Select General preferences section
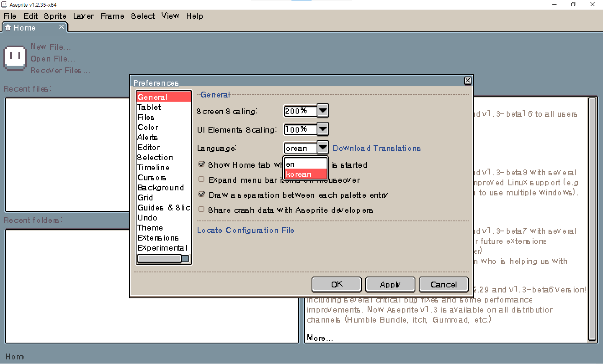This screenshot has height=364, width=603. pos(164,97)
